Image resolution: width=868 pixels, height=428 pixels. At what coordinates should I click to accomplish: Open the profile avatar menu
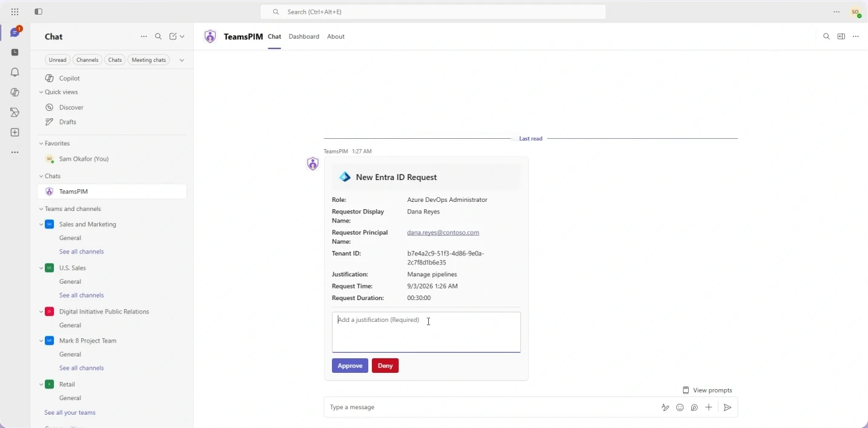pos(855,12)
